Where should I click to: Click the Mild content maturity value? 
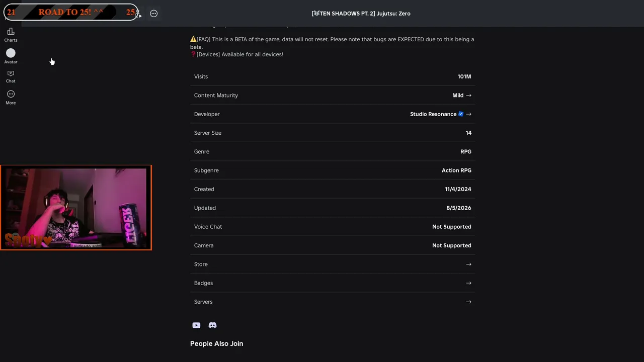[458, 96]
